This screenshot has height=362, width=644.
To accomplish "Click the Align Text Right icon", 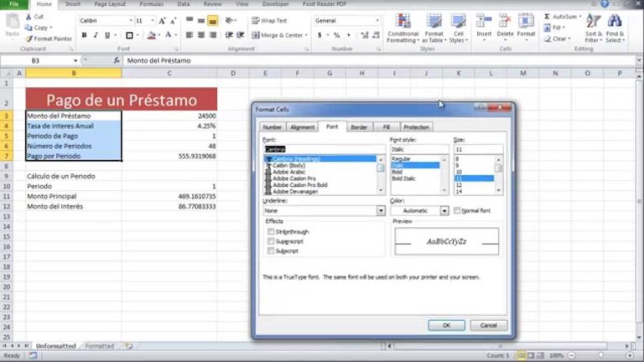I will tap(213, 35).
